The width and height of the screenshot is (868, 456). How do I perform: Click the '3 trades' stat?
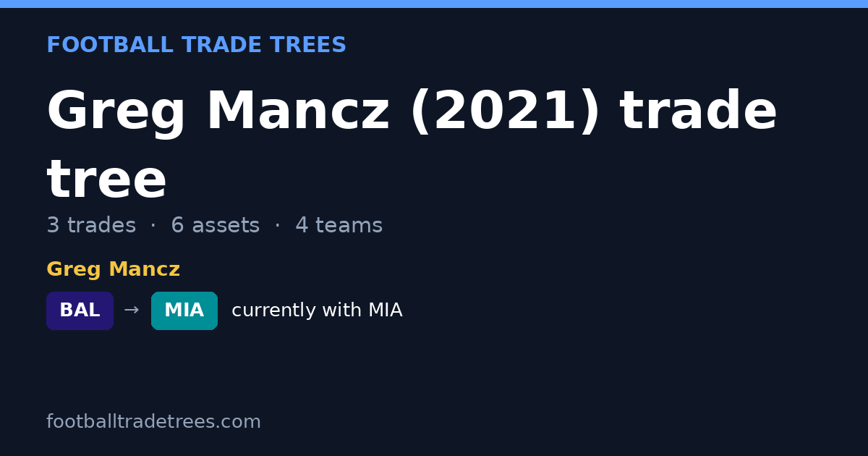91,226
